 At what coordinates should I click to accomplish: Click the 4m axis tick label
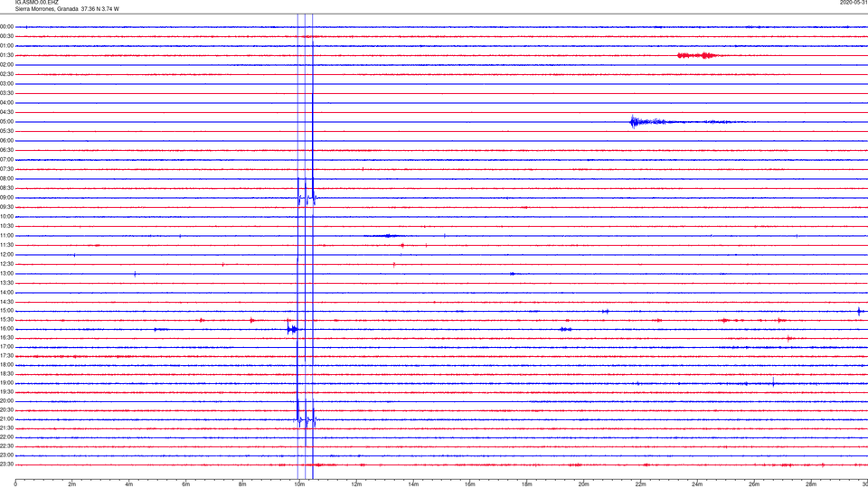pos(129,484)
